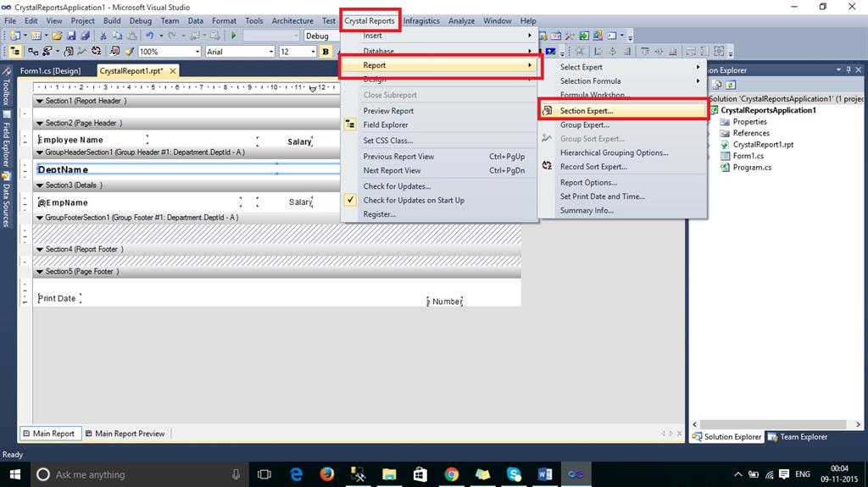This screenshot has width=868, height=487.
Task: Open the Toolbox side panel tab
Action: pyautogui.click(x=6, y=87)
